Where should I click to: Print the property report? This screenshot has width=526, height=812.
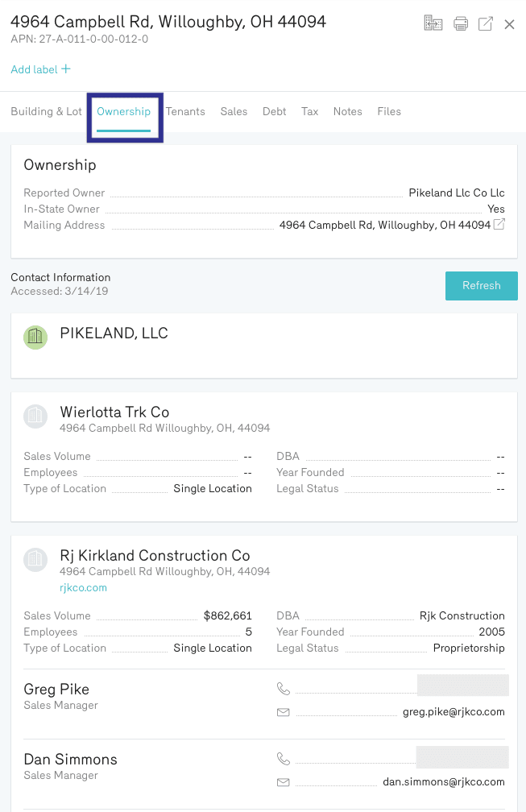[461, 23]
